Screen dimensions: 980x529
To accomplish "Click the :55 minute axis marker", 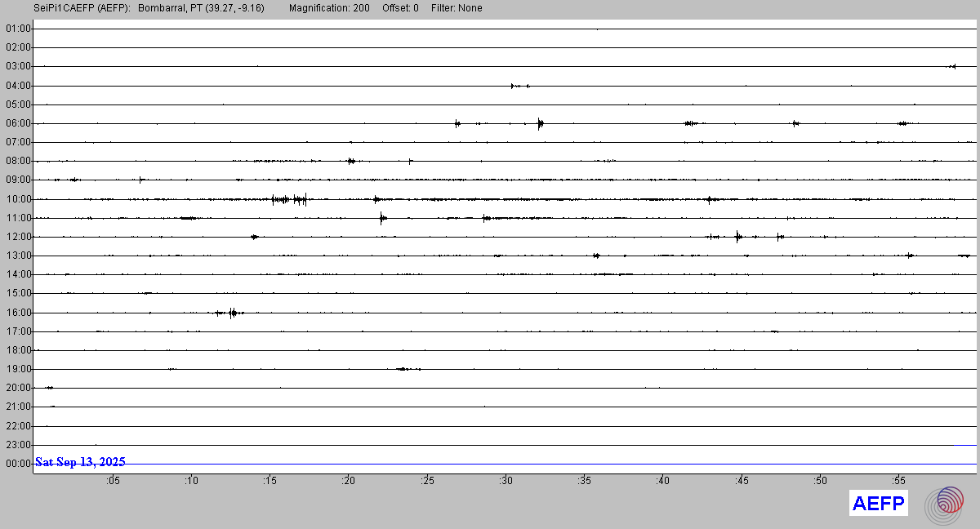I will [898, 481].
